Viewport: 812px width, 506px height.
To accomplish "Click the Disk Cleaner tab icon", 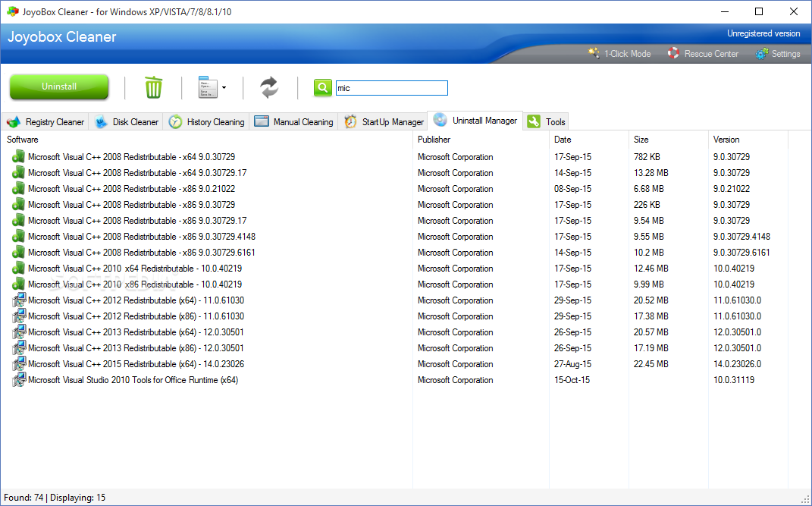I will click(x=101, y=121).
